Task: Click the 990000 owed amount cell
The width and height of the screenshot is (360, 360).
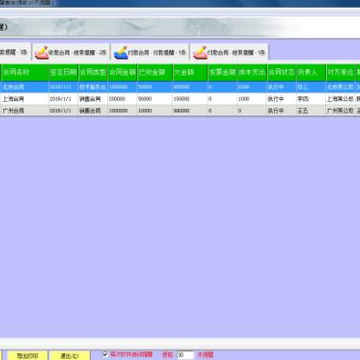Action: coord(190,111)
